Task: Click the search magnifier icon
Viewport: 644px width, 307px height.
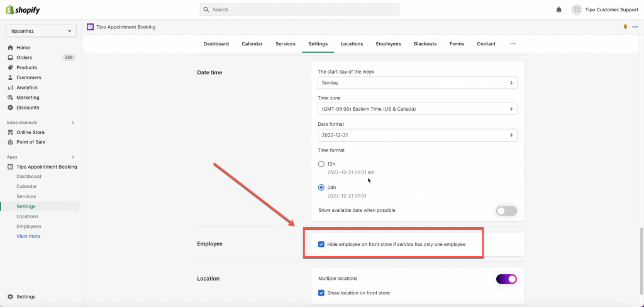Action: (206, 9)
